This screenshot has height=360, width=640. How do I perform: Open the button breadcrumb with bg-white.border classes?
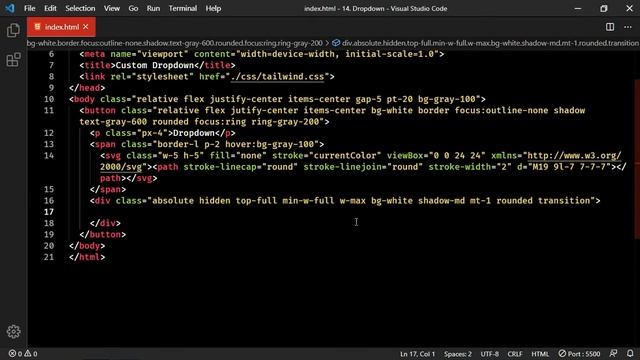pos(175,43)
